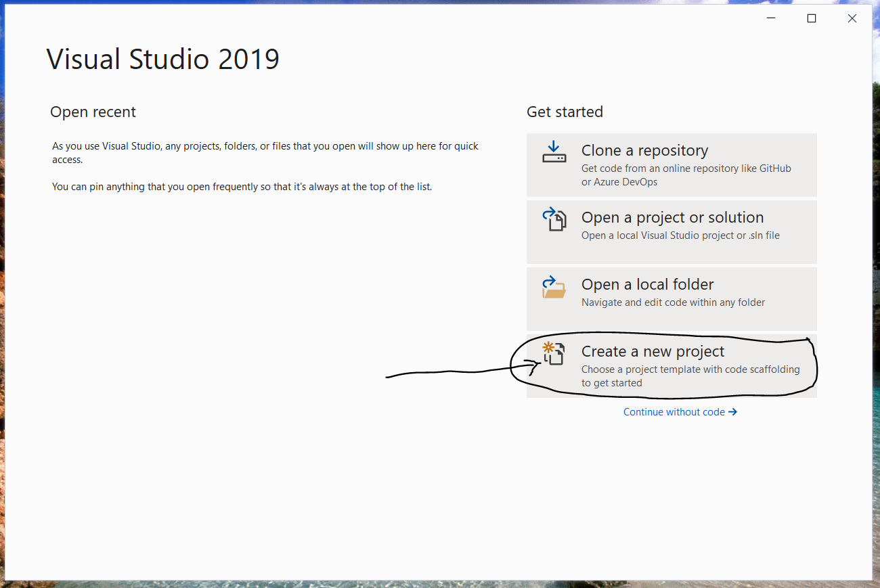Maximize the Visual Studio 2019 window
The width and height of the screenshot is (880, 588).
pyautogui.click(x=811, y=19)
